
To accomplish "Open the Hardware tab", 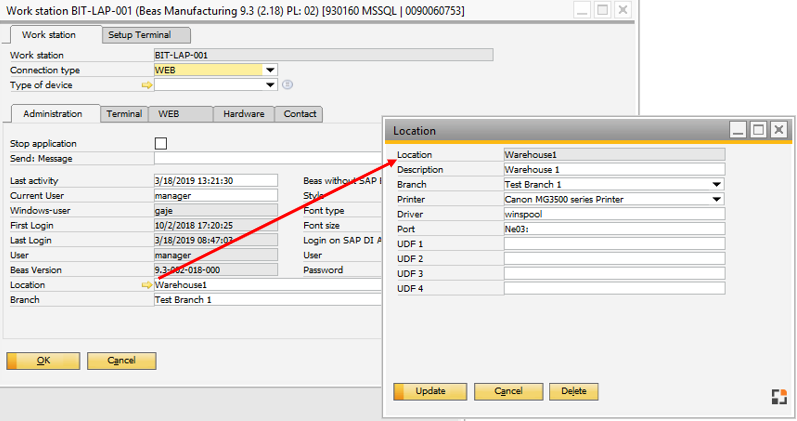I will (244, 114).
